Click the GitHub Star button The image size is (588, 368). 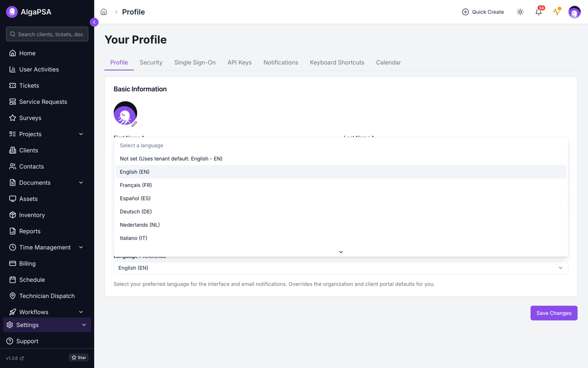[x=78, y=358]
